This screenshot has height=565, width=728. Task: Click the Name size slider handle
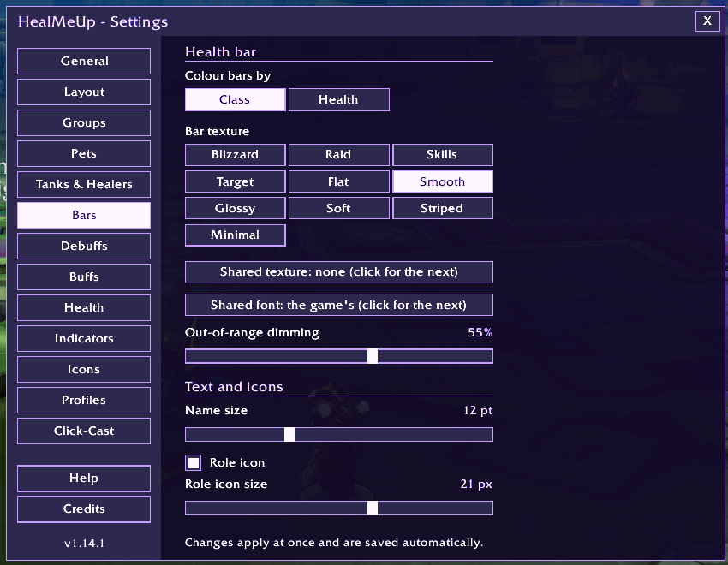[289, 435]
